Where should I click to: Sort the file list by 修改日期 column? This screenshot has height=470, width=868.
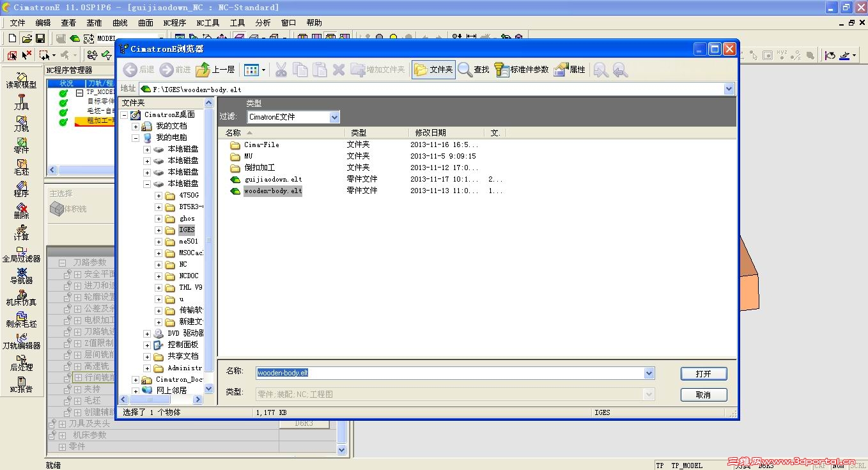tap(447, 133)
